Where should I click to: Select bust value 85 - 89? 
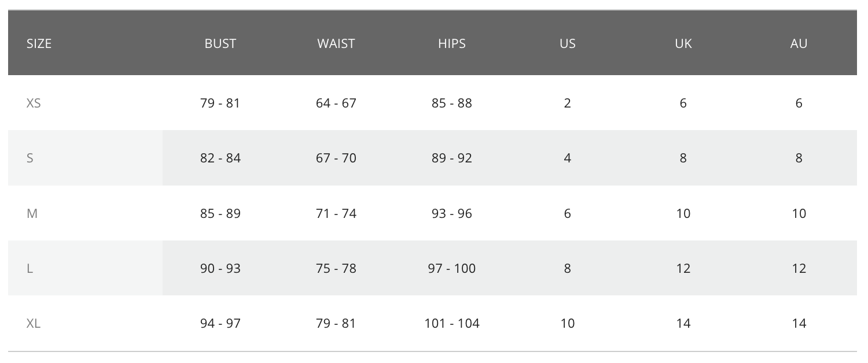pyautogui.click(x=220, y=213)
